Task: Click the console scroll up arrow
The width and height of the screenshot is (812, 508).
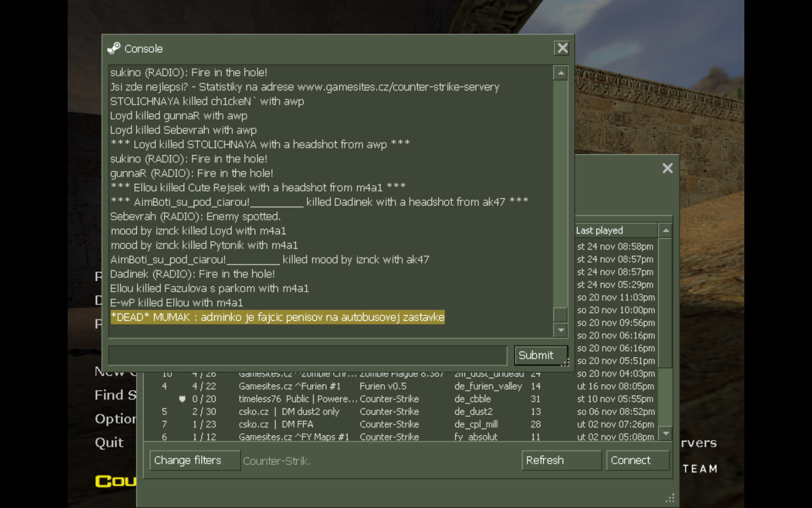Action: 561,74
